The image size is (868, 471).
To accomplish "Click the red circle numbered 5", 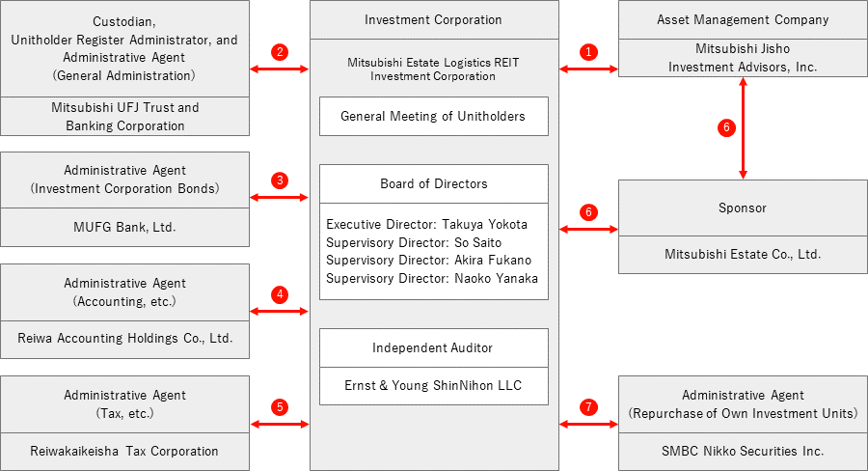I will (280, 407).
